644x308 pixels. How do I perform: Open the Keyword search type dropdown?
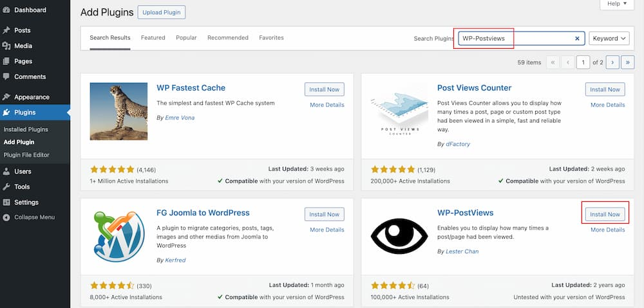pyautogui.click(x=609, y=39)
